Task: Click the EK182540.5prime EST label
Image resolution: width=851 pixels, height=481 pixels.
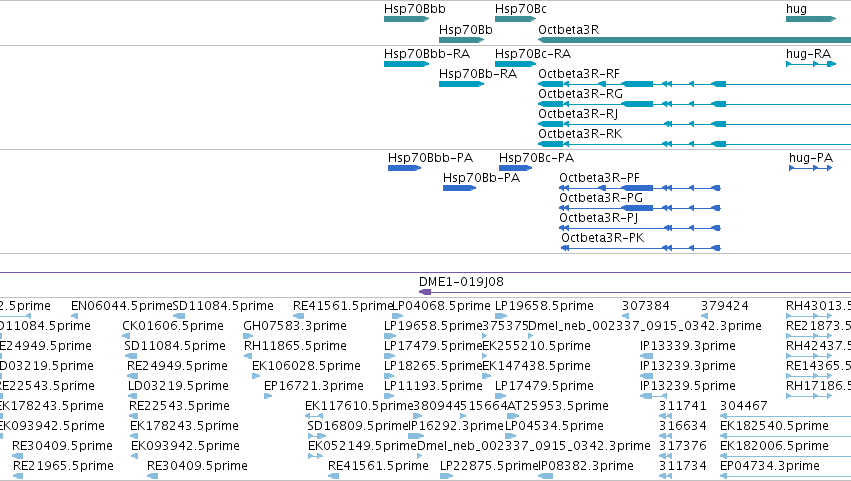Action: 774,426
